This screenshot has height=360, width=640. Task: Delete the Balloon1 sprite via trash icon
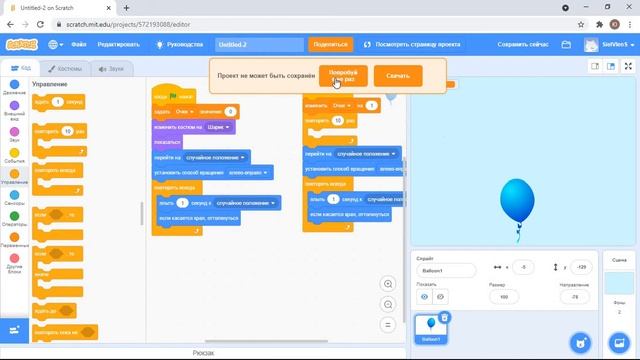pyautogui.click(x=444, y=317)
